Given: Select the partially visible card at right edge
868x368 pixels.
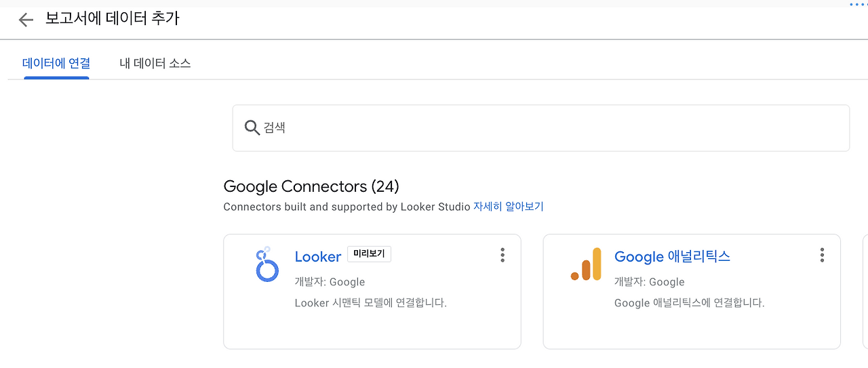Looking at the screenshot, I should click(x=865, y=291).
